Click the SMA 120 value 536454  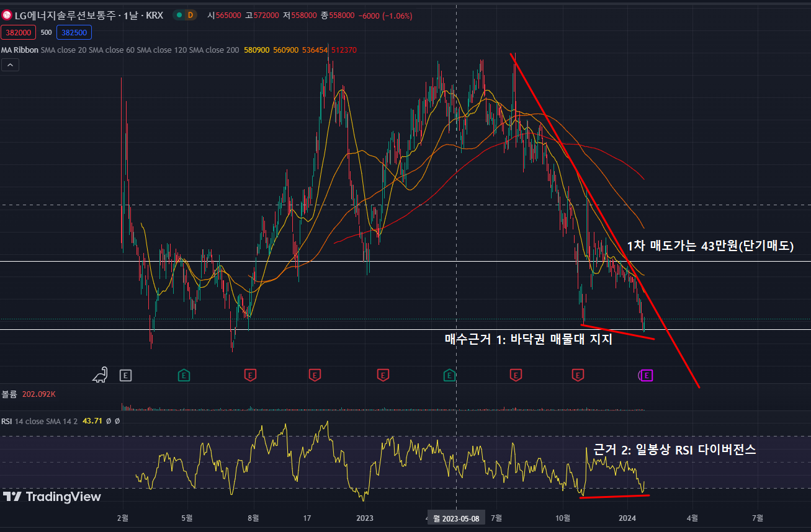point(315,50)
